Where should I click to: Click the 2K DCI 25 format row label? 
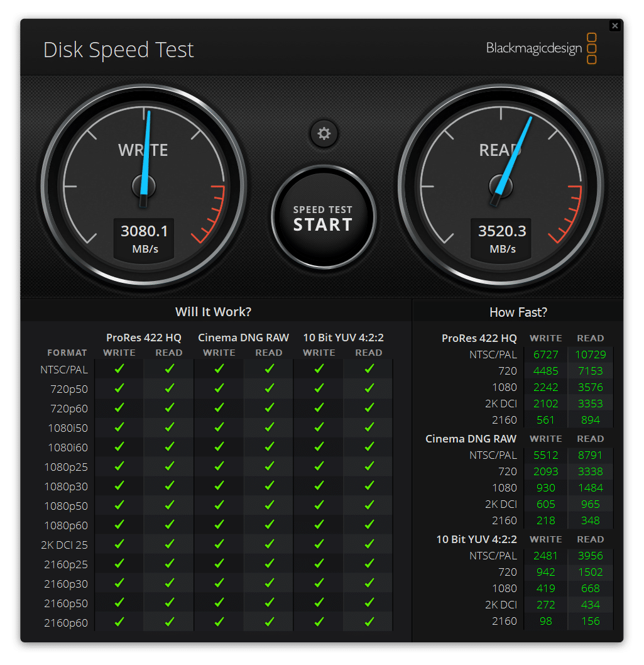click(64, 545)
